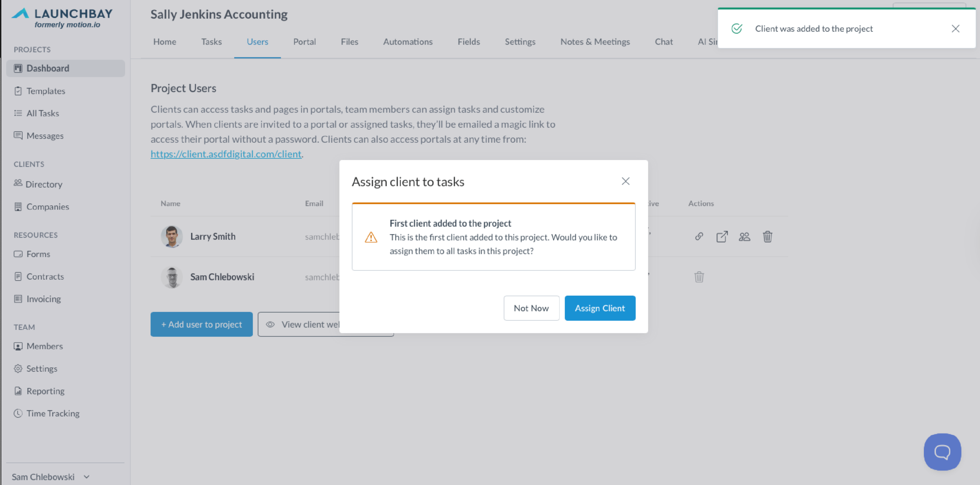Screen dimensions: 980x485
Task: Click the assign users icon for Larry Smith
Action: [744, 236]
